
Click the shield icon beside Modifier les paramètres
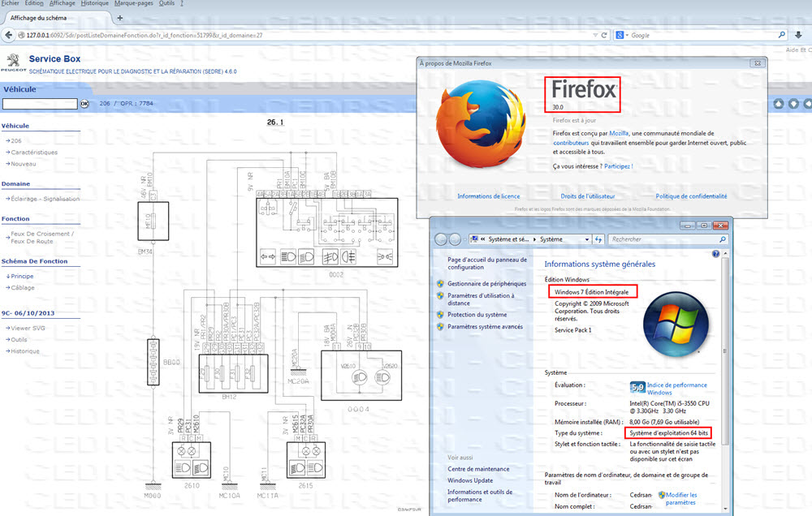tap(661, 495)
